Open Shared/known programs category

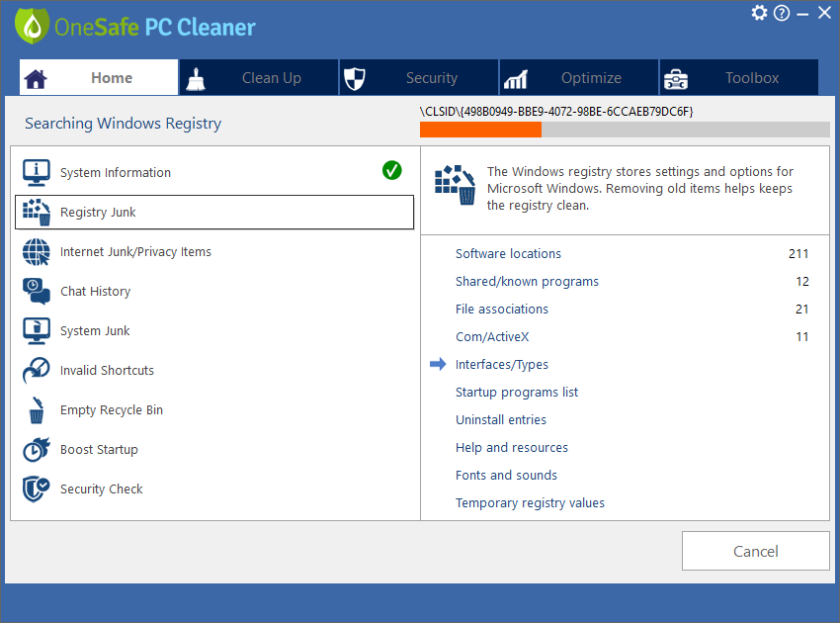(527, 282)
